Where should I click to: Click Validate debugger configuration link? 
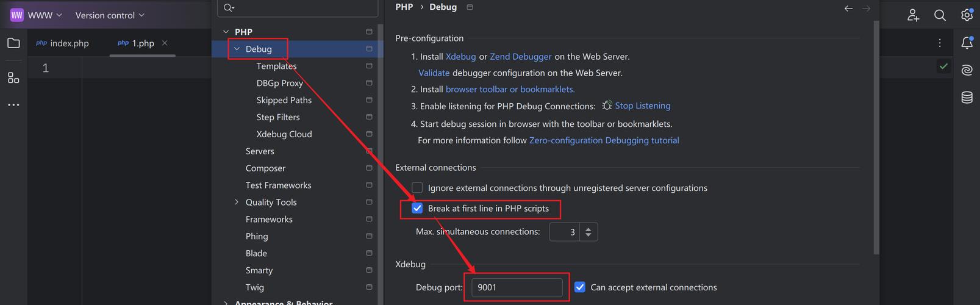pyautogui.click(x=434, y=73)
